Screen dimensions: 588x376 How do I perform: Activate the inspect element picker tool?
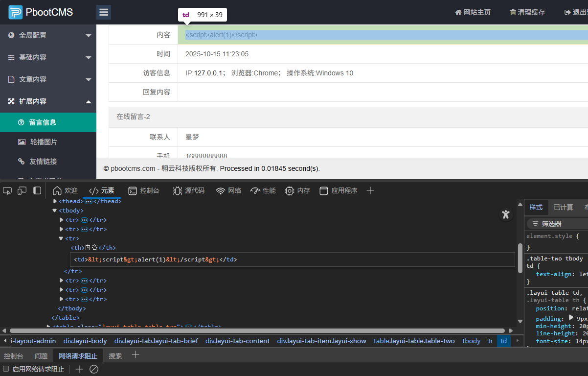[x=7, y=190]
